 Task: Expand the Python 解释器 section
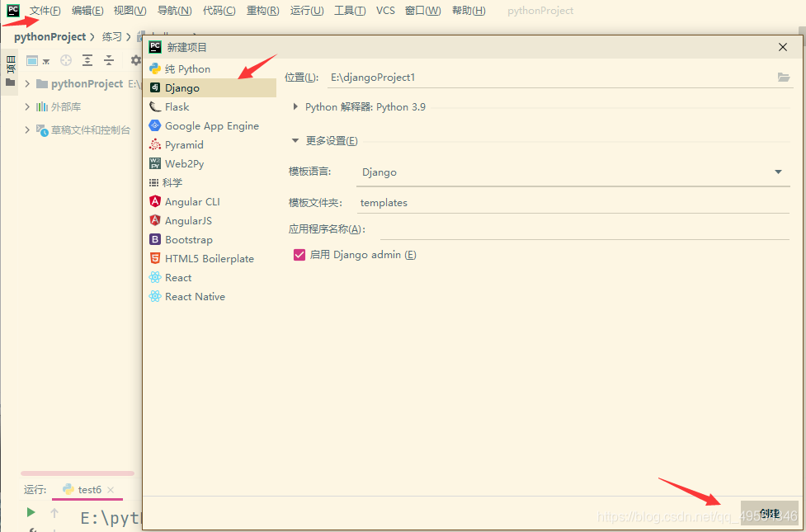click(x=295, y=107)
